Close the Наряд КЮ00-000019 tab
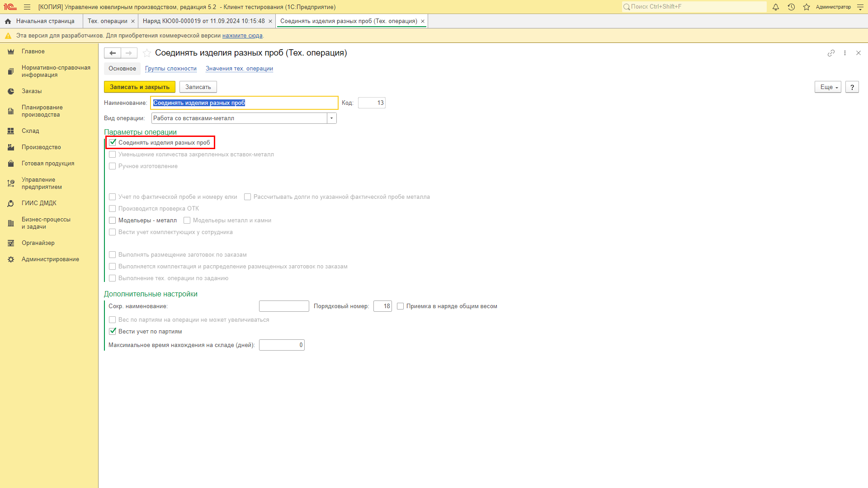This screenshot has height=488, width=868. pos(270,21)
